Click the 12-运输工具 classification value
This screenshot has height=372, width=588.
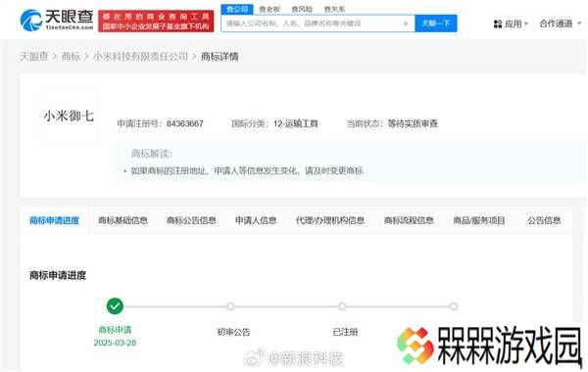coord(296,123)
